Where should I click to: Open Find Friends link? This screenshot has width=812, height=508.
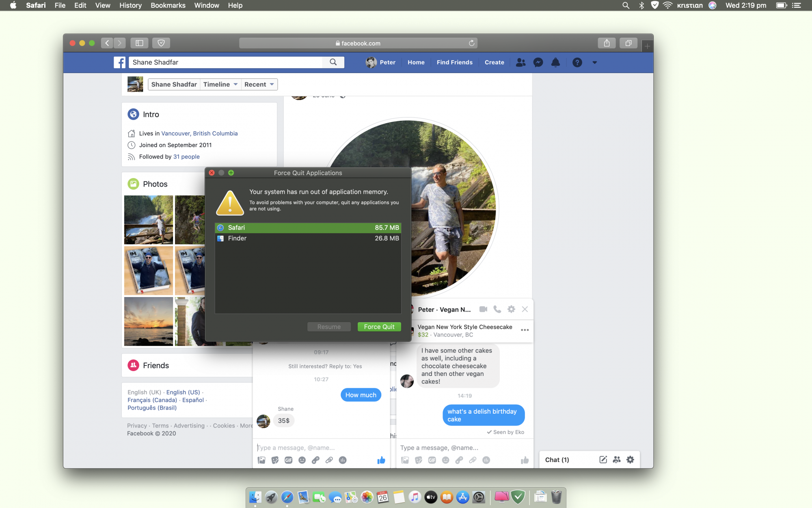coord(455,62)
